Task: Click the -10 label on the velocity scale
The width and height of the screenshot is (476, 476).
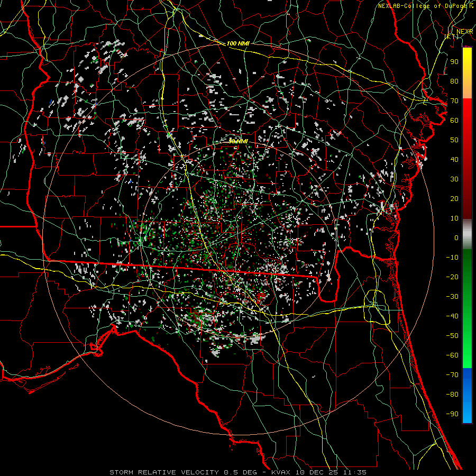Action: tap(452, 258)
